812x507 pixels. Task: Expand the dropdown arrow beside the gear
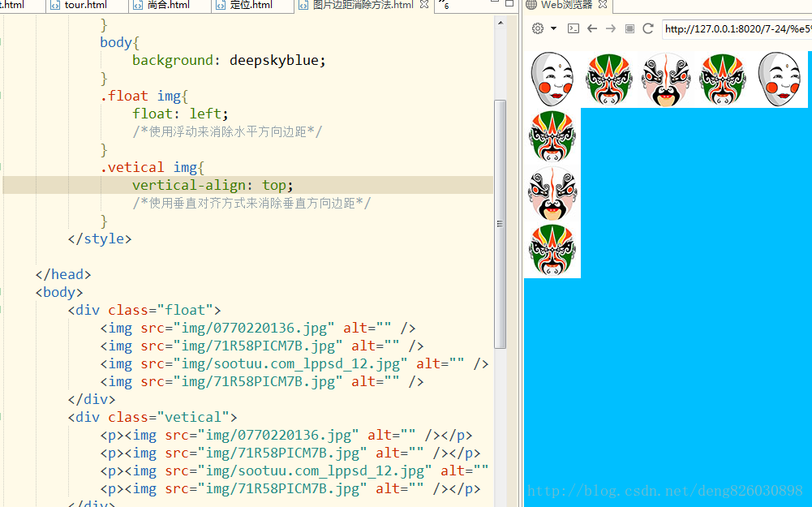click(553, 28)
